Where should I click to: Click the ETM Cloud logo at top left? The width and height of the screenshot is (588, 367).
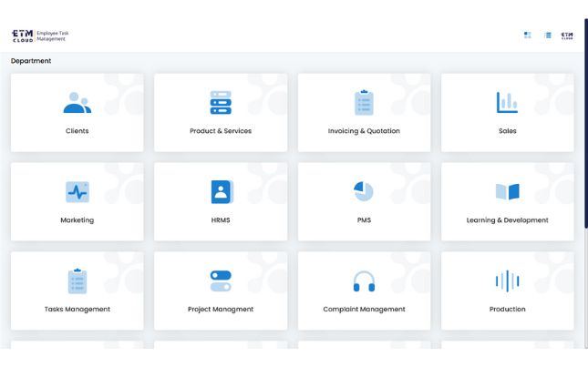point(23,36)
